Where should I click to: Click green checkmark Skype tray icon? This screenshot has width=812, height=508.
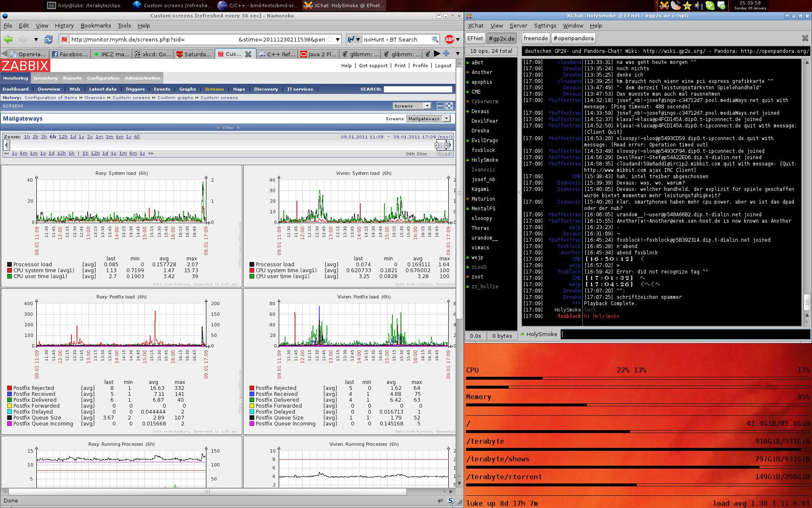(x=710, y=6)
